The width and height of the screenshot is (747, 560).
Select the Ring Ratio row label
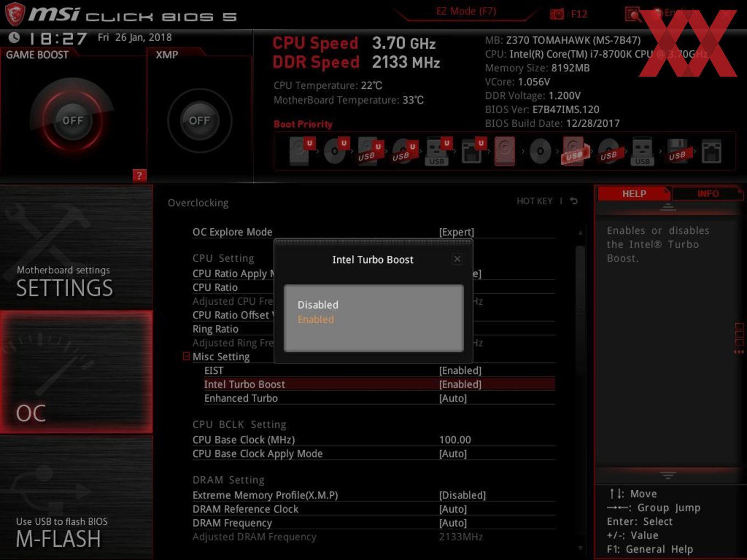coord(215,329)
